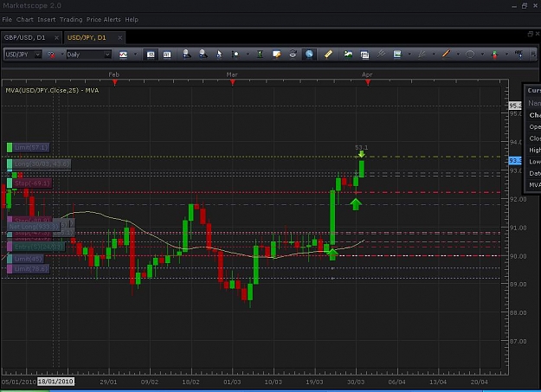Click the zoom in magnifier icon
This screenshot has width=541, height=392.
point(187,55)
